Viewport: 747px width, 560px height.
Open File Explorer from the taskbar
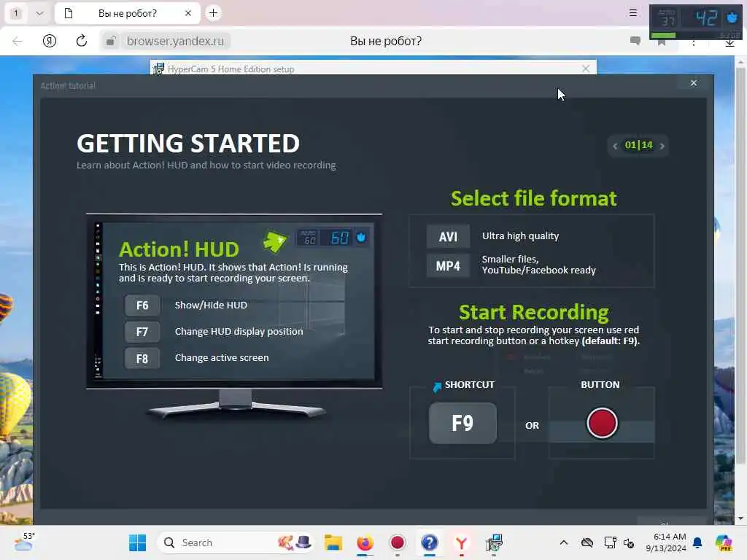pyautogui.click(x=333, y=542)
